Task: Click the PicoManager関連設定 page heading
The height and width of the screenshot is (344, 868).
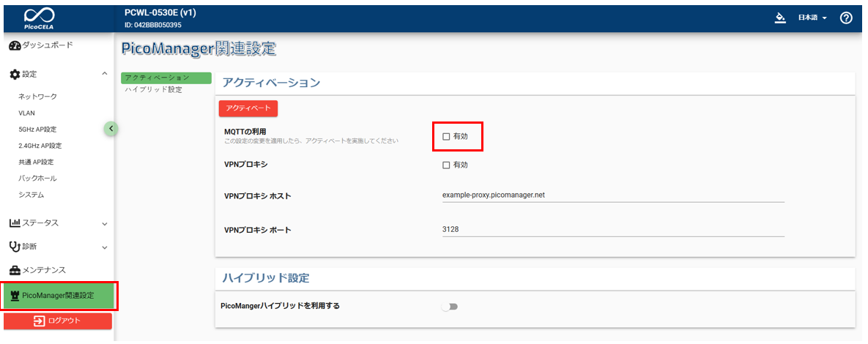Action: (198, 48)
